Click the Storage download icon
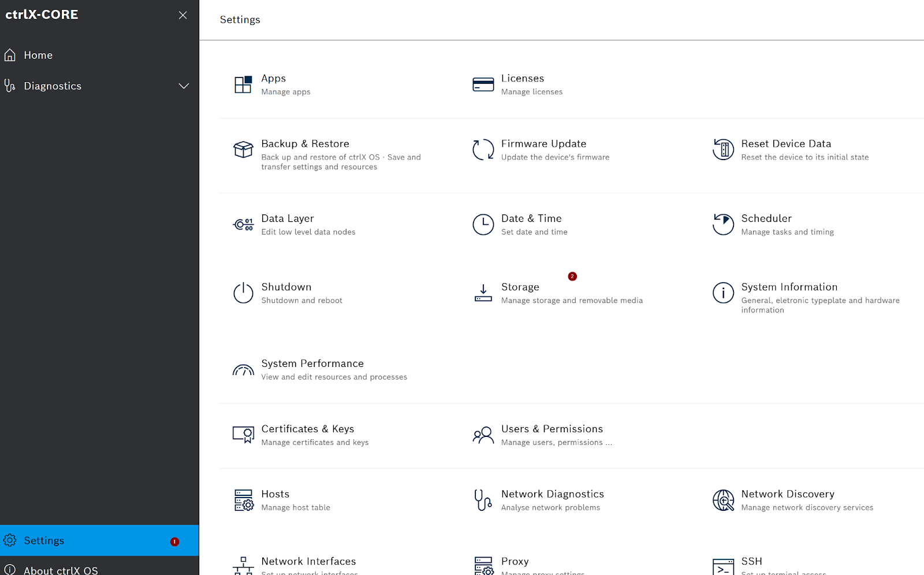 483,293
